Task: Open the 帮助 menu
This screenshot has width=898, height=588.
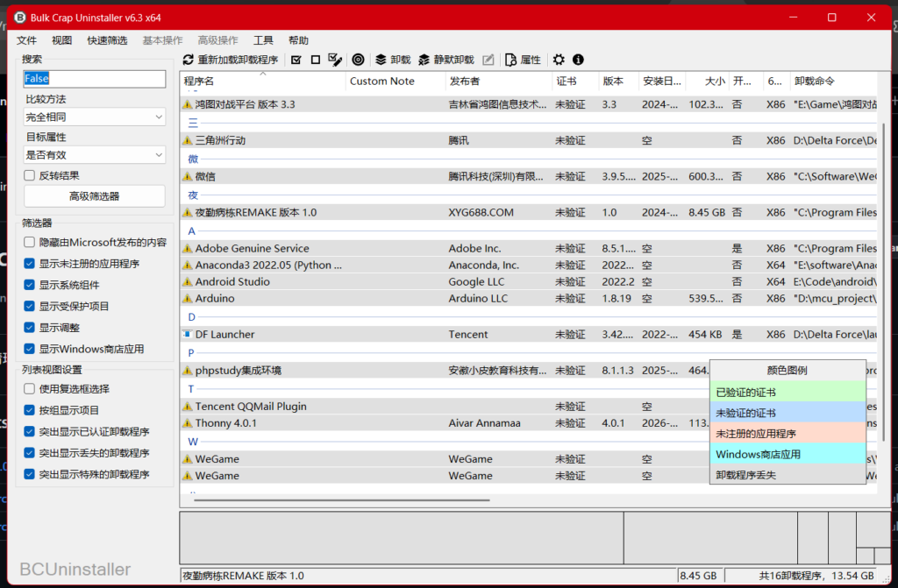Action: 298,40
